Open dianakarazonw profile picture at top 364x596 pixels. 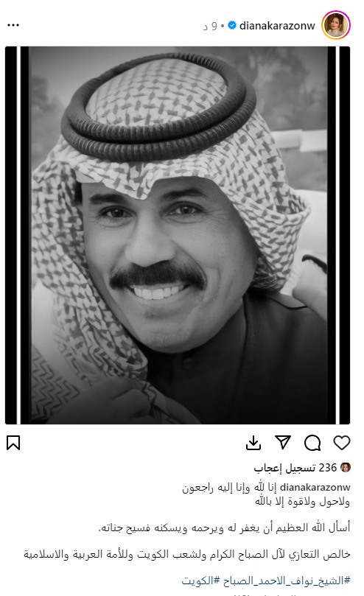336,25
